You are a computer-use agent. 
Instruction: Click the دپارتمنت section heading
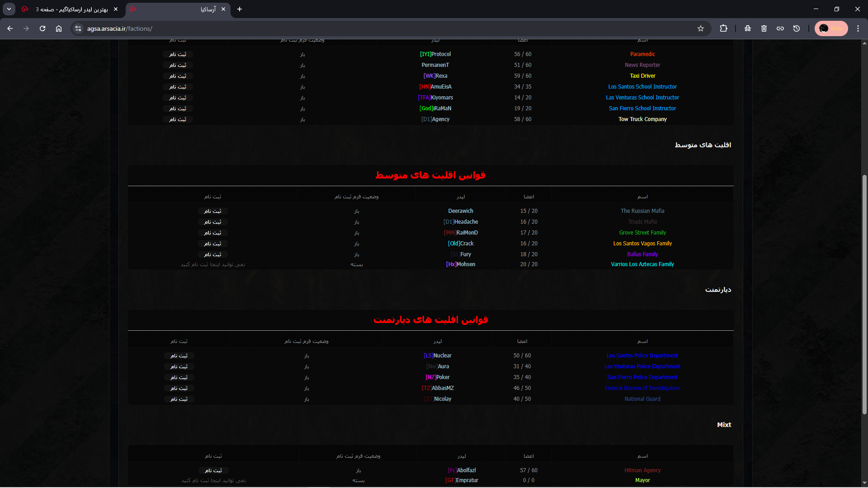click(718, 290)
